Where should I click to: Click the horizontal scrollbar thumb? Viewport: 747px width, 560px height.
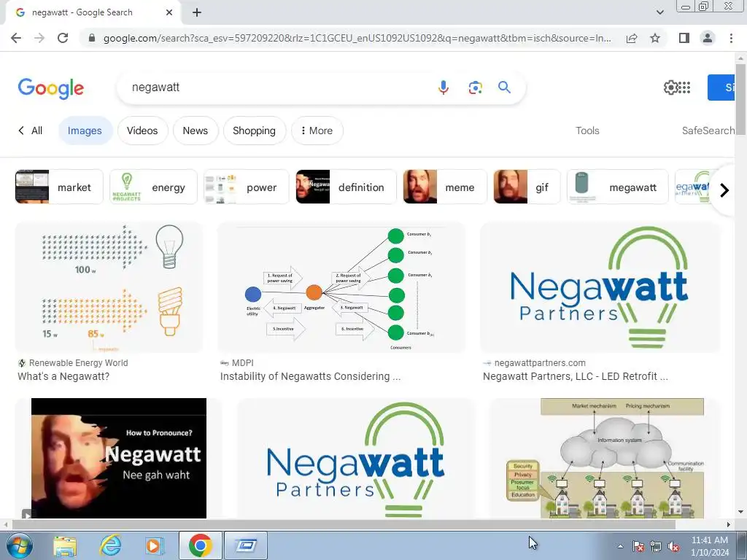coord(343,524)
